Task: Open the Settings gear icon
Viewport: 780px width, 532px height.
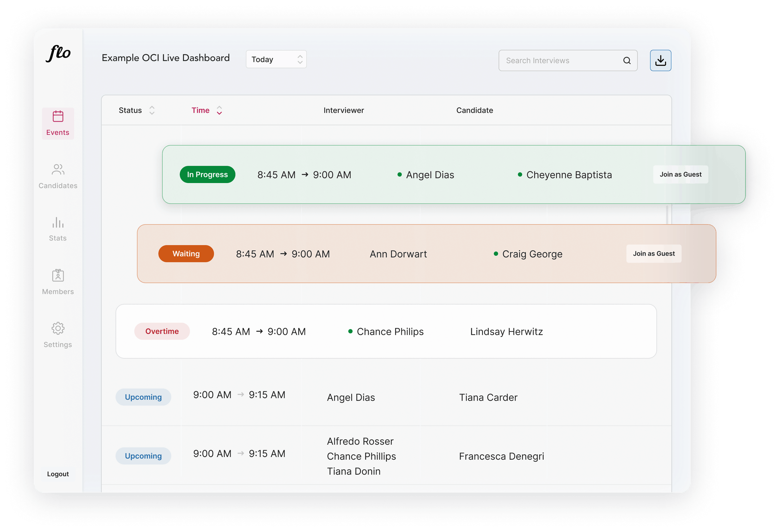Action: (58, 328)
